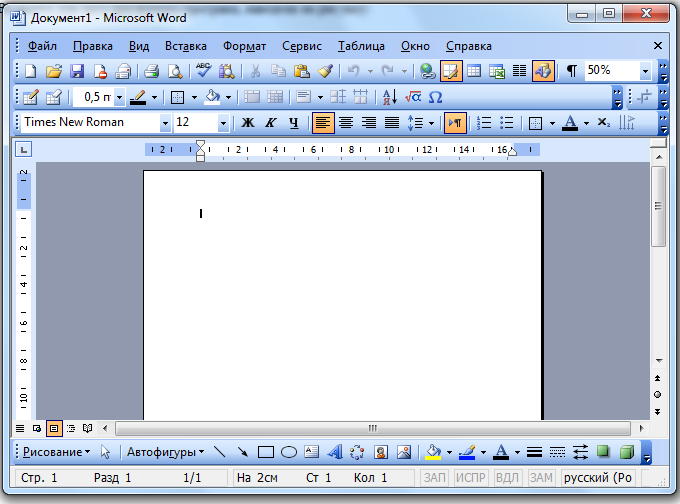Open the Файл menu

(42, 46)
